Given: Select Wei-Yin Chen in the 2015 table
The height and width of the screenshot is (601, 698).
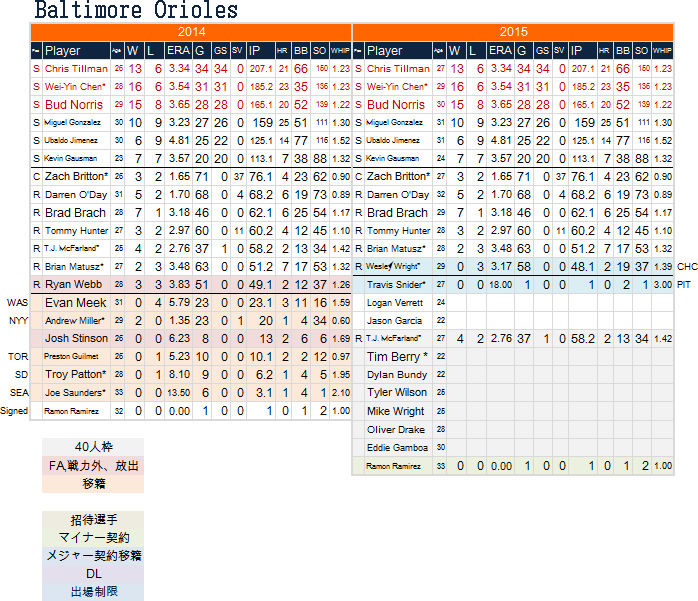Looking at the screenshot, I should (397, 87).
